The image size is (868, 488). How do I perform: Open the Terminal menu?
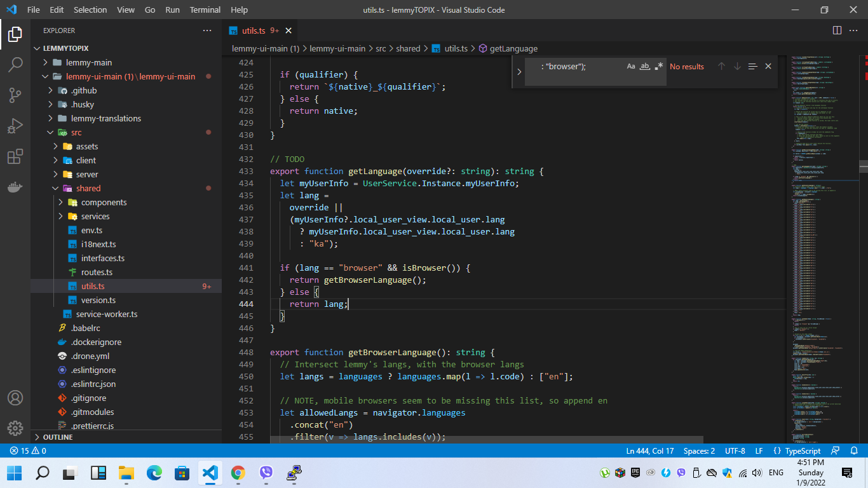[x=205, y=10]
